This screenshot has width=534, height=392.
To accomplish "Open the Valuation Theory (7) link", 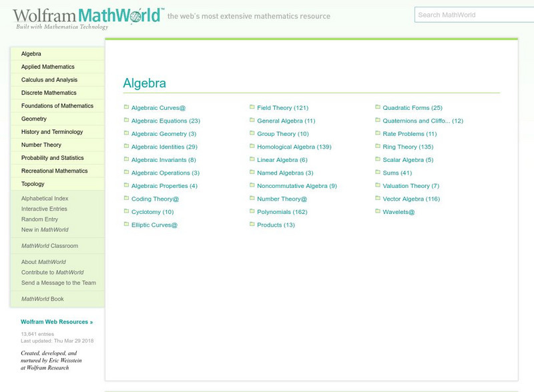I will click(x=411, y=186).
